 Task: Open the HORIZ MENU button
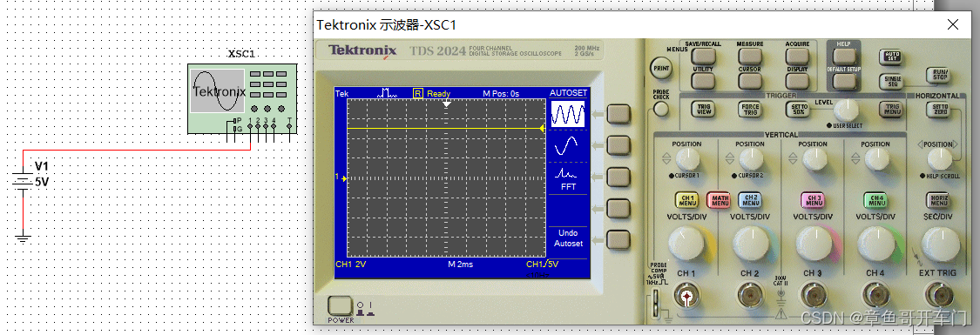pyautogui.click(x=939, y=201)
